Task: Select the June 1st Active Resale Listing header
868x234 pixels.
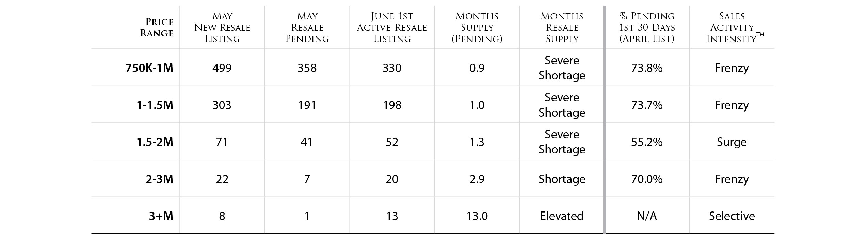Action: (x=392, y=28)
